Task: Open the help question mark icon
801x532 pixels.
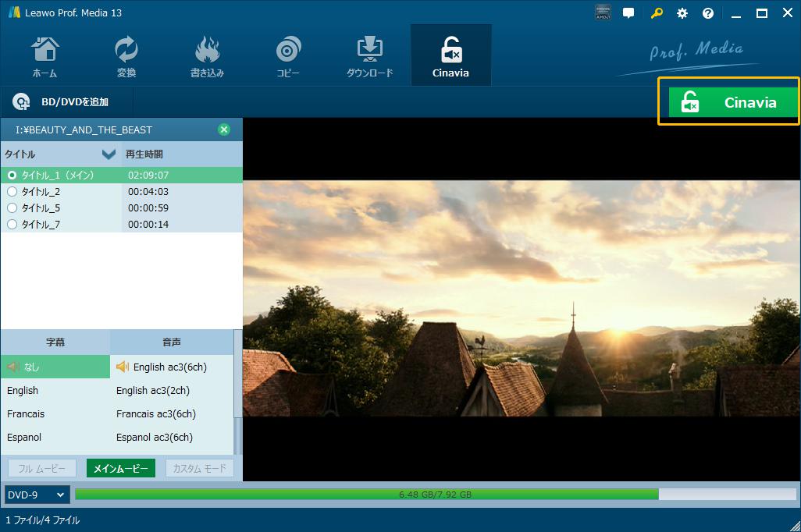Action: tap(708, 13)
